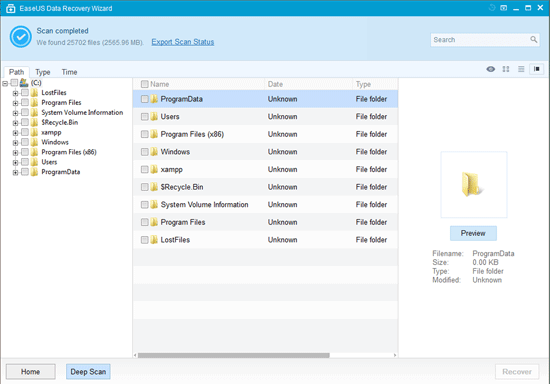Expand Program Files (x86) tree node
Viewport: 550px width, 385px height.
coord(15,153)
